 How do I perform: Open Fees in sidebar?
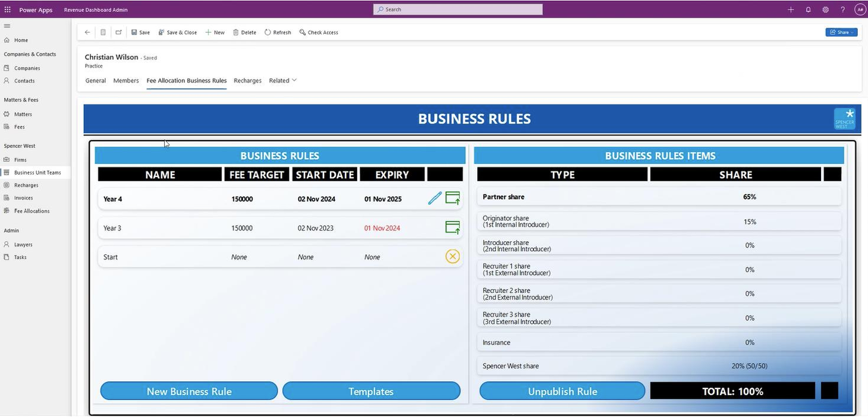click(x=20, y=127)
